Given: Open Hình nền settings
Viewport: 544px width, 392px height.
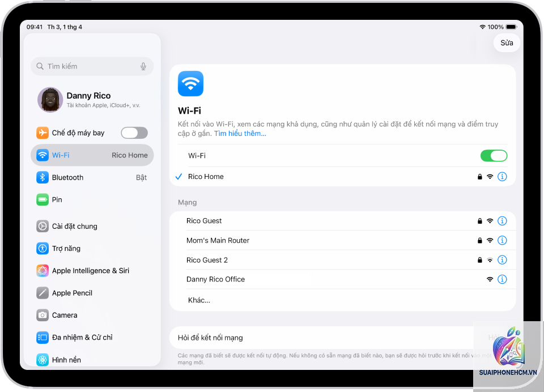Looking at the screenshot, I should (92, 360).
